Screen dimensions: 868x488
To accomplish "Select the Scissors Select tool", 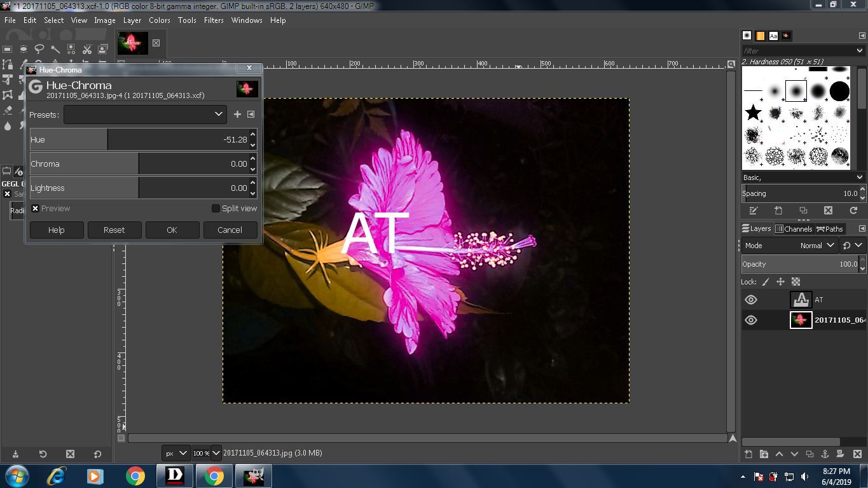I will pyautogui.click(x=87, y=49).
